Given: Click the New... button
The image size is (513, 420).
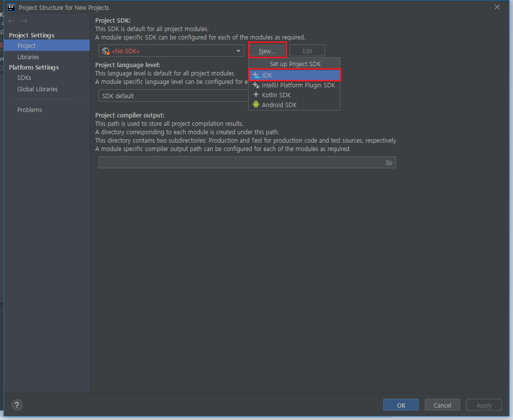Looking at the screenshot, I should click(x=267, y=51).
